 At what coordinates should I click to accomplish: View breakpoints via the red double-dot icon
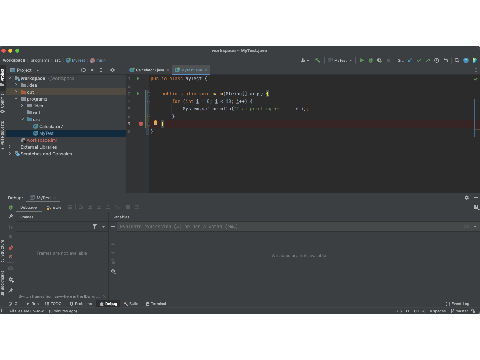click(11, 248)
